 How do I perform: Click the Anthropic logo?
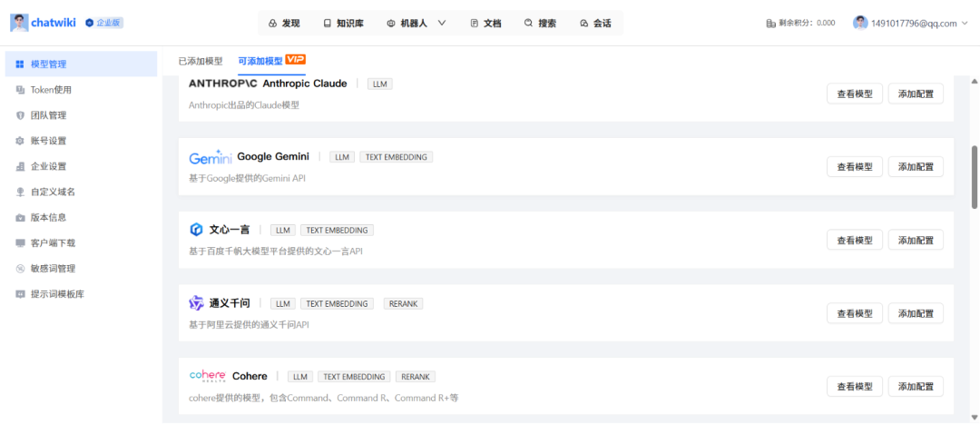click(223, 84)
